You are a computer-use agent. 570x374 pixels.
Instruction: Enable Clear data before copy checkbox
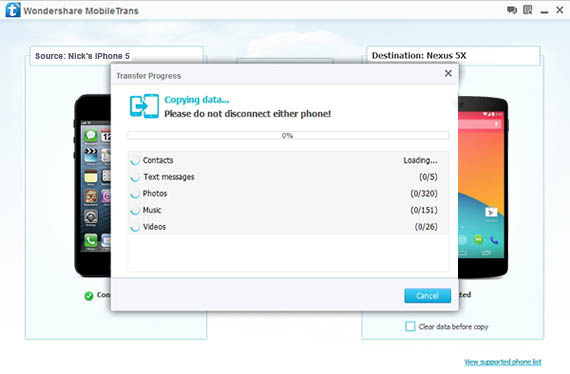[410, 326]
